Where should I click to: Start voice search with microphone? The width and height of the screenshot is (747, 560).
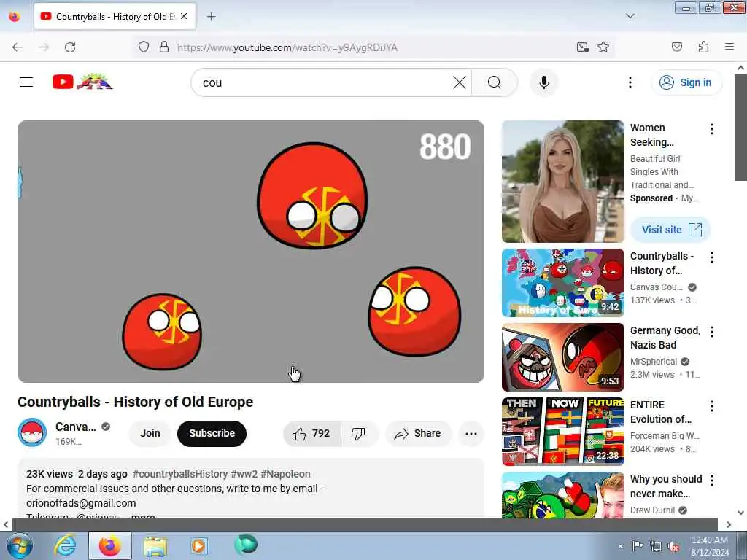tap(543, 82)
